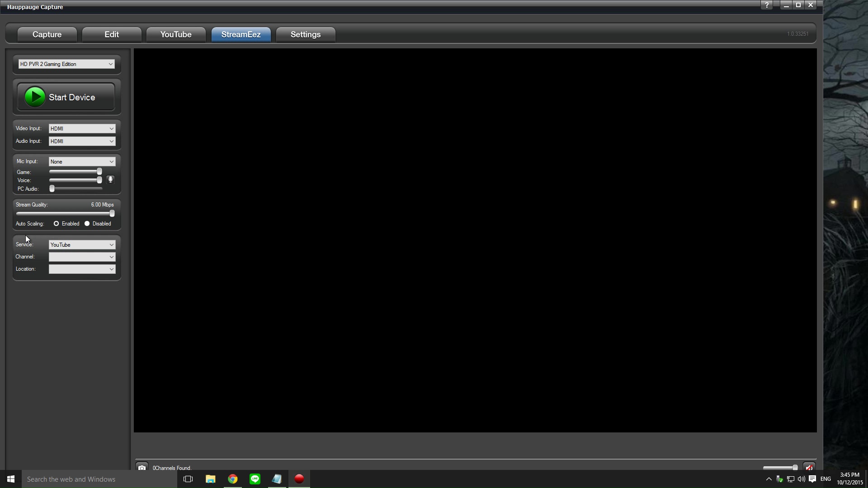Click the Voice volume slider
The width and height of the screenshot is (868, 488).
[75, 180]
